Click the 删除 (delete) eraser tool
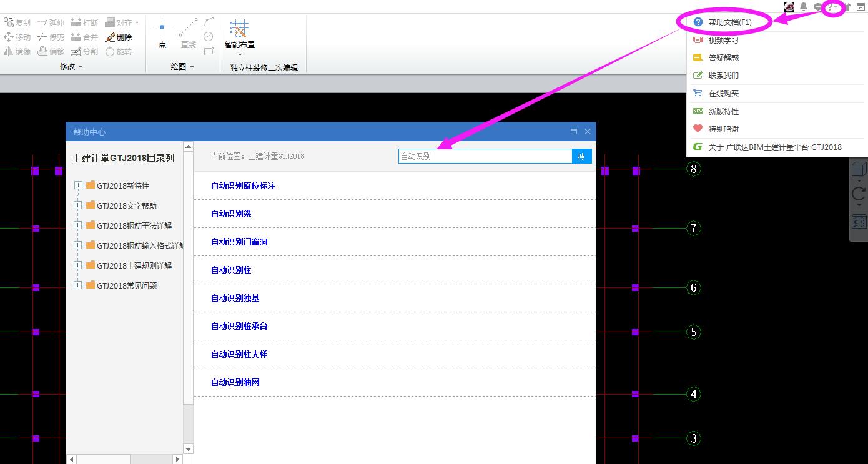The width and height of the screenshot is (868, 464). 119,37
